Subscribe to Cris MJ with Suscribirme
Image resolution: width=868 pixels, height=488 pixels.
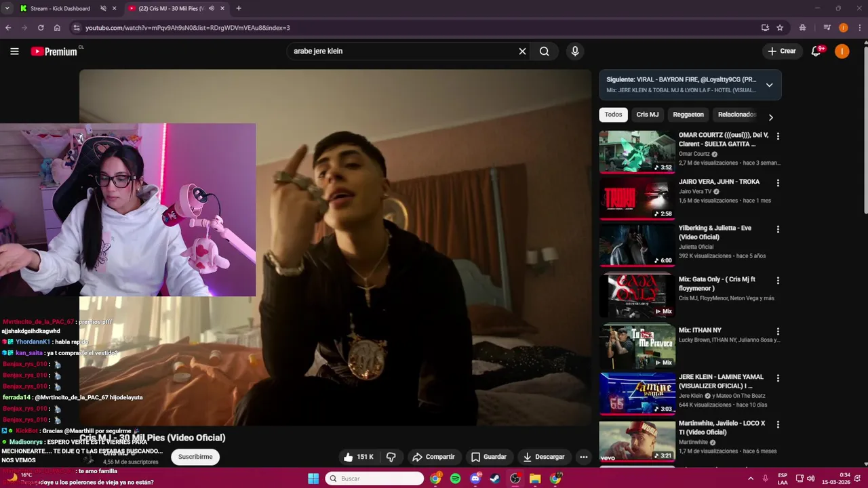click(x=195, y=457)
